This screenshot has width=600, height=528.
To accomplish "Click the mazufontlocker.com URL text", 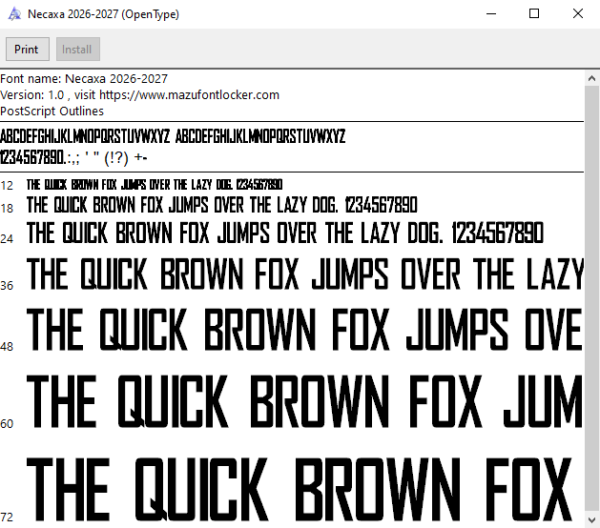I will click(189, 95).
